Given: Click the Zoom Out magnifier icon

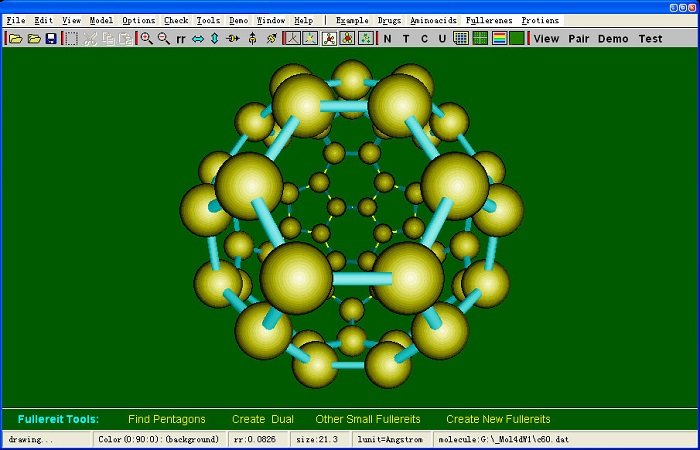Looking at the screenshot, I should [x=163, y=39].
